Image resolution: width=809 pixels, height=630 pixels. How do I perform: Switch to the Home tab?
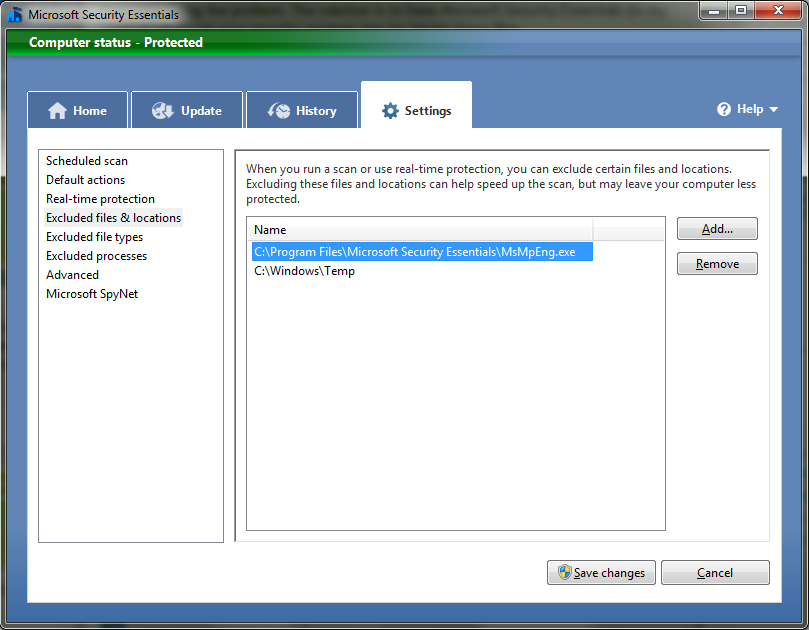(x=77, y=110)
